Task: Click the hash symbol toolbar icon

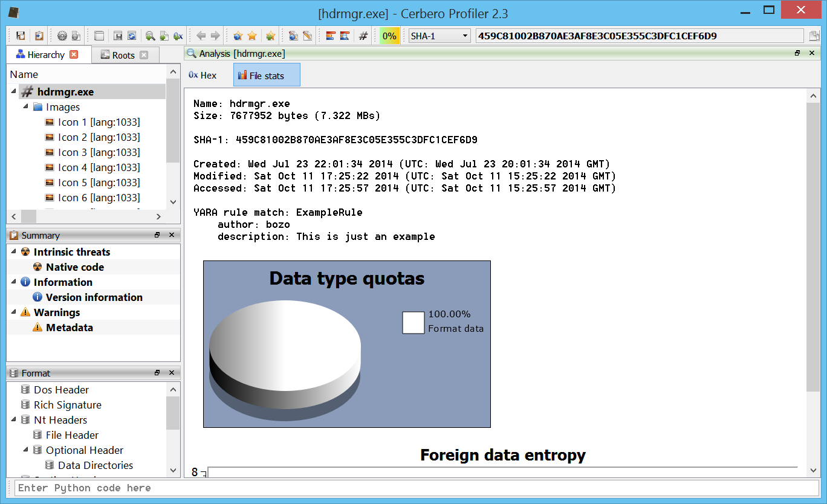Action: 363,36
